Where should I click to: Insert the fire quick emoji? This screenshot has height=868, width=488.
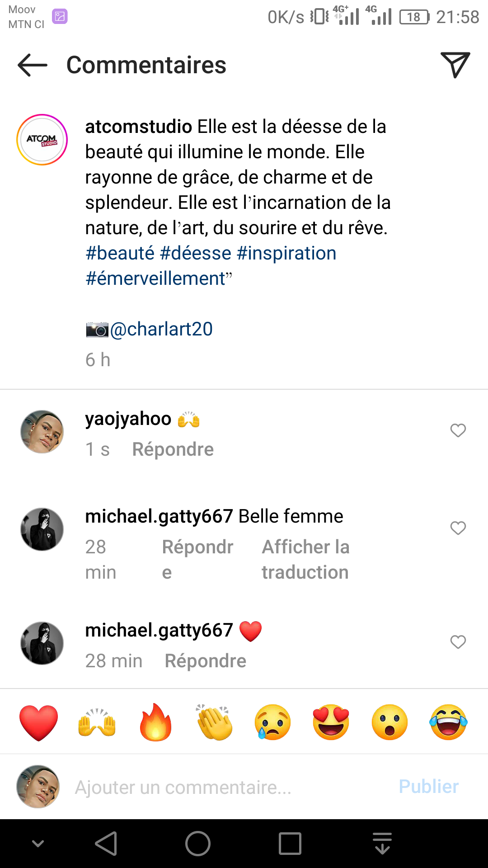[156, 722]
